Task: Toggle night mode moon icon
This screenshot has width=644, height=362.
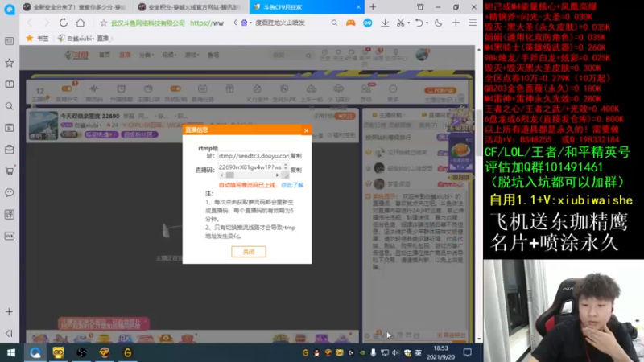Action: click(438, 23)
